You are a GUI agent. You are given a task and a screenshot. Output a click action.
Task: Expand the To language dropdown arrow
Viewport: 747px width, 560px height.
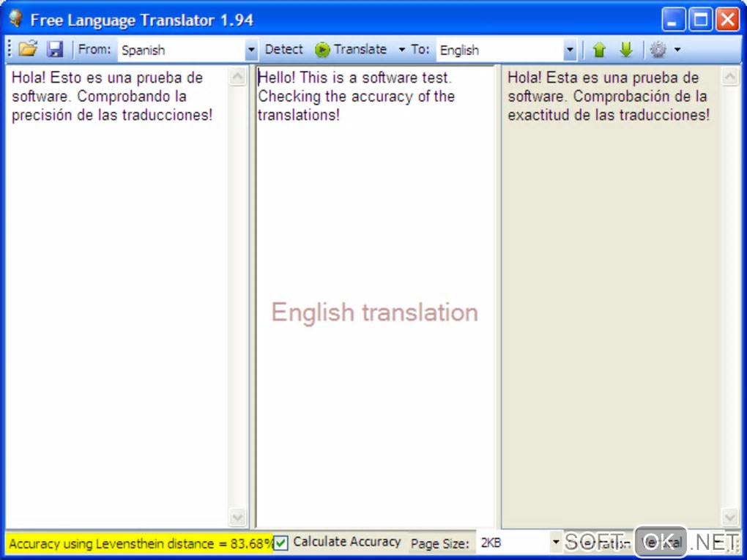pyautogui.click(x=571, y=50)
